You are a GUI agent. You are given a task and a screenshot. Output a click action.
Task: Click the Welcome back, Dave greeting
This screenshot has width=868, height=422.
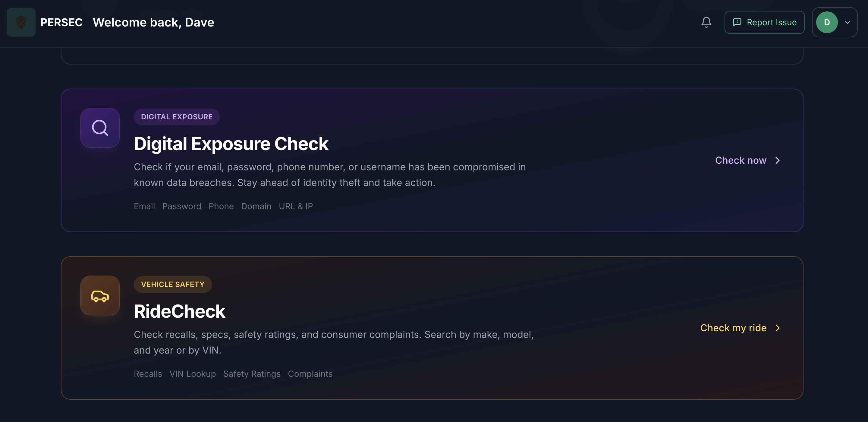153,22
